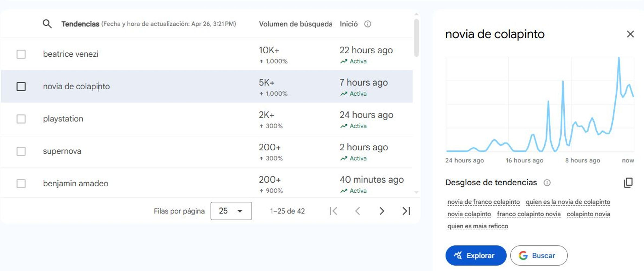Image resolution: width=644 pixels, height=271 pixels.
Task: Tick the novia de colapinto checkbox
Action: click(x=21, y=87)
